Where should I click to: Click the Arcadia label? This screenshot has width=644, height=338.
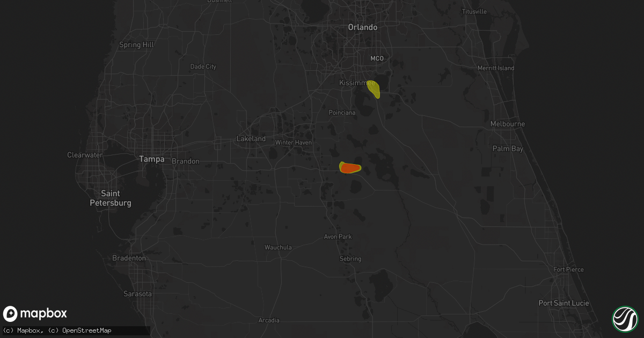tap(269, 320)
